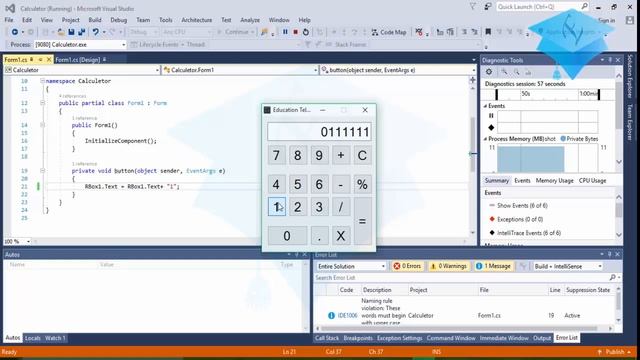640x360 pixels.
Task: Collapse the public Form1() constructor block
Action: [x=42, y=125]
